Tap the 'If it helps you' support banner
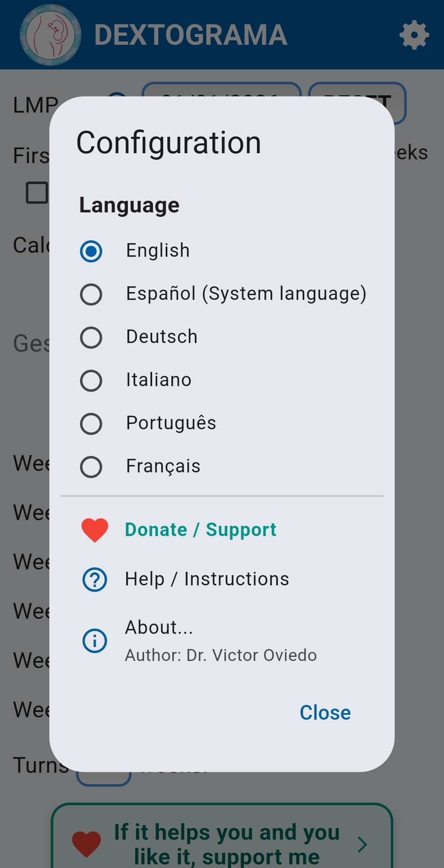444x868 pixels. [x=227, y=844]
